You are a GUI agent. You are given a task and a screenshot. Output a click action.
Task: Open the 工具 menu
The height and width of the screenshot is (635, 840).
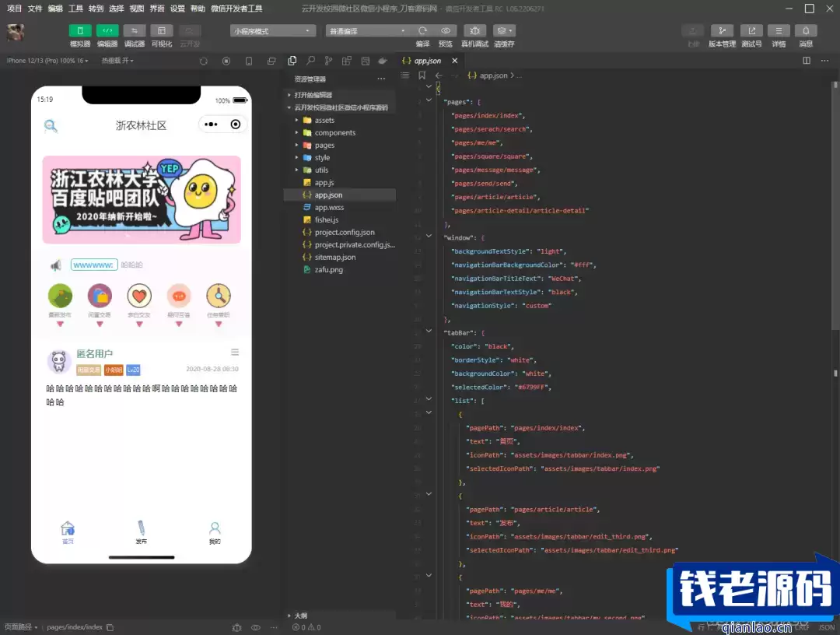(75, 8)
